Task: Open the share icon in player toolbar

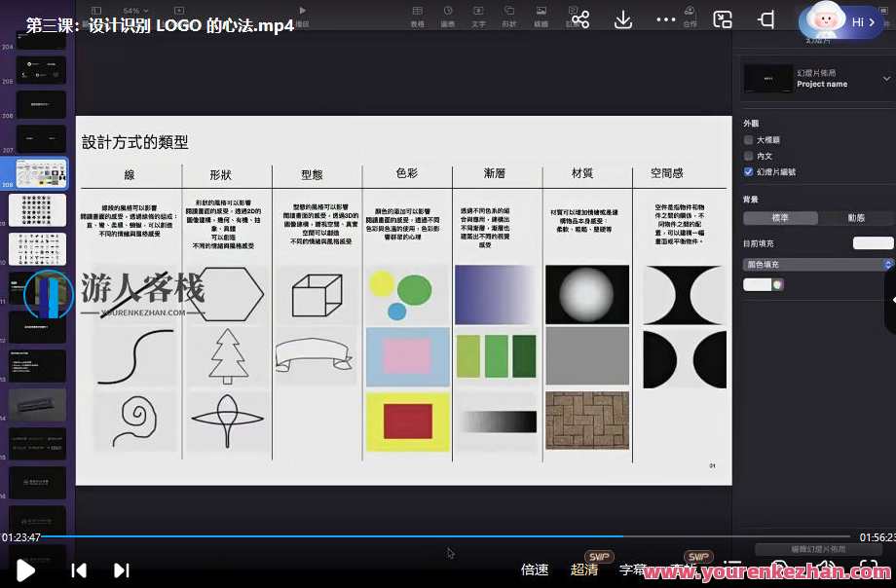Action: tap(580, 20)
